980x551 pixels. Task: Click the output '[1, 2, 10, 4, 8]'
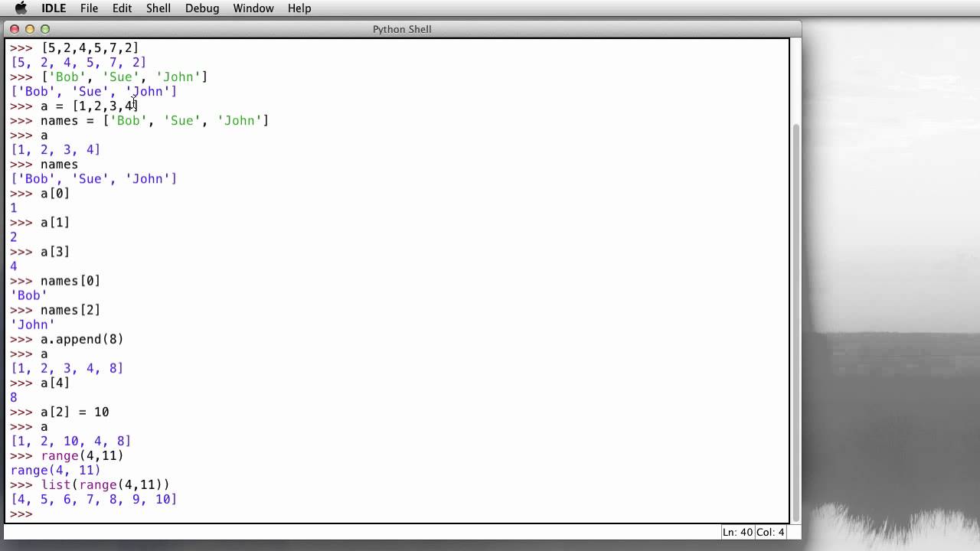click(70, 440)
